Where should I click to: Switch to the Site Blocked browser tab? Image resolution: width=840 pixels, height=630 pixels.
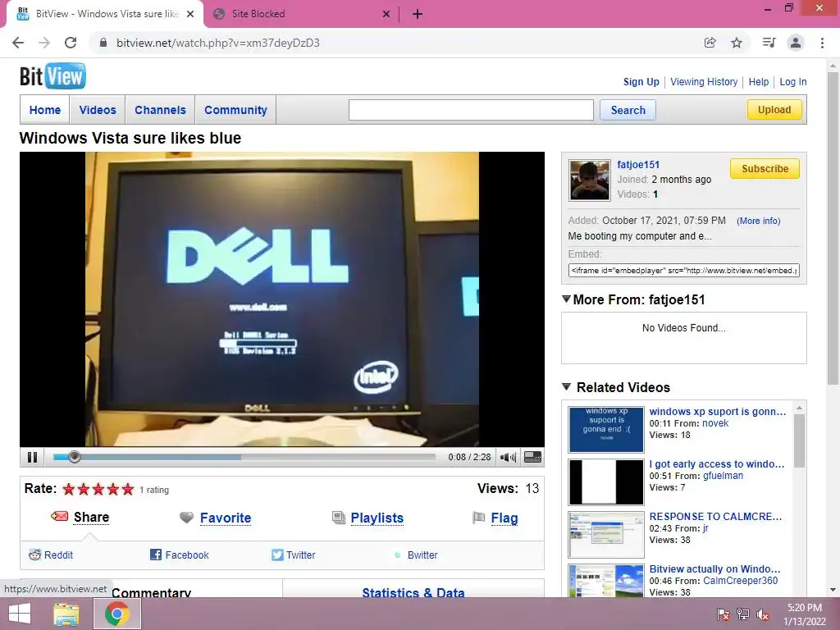click(x=302, y=14)
